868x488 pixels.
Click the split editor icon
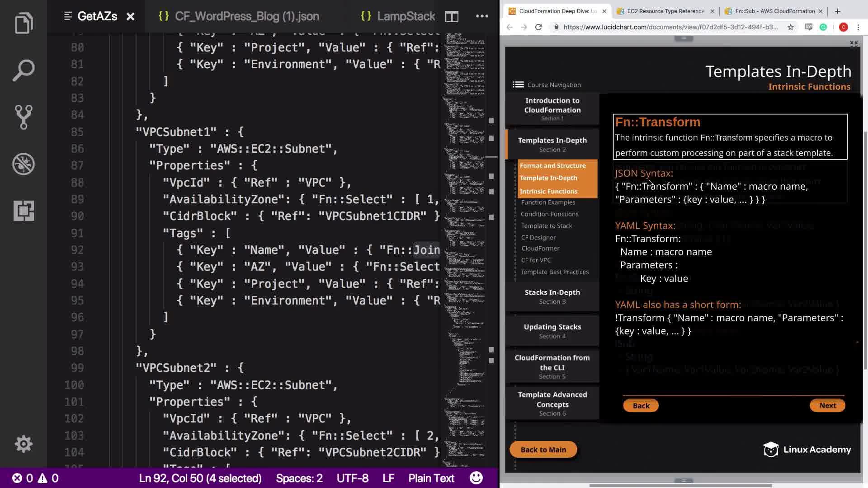point(452,17)
